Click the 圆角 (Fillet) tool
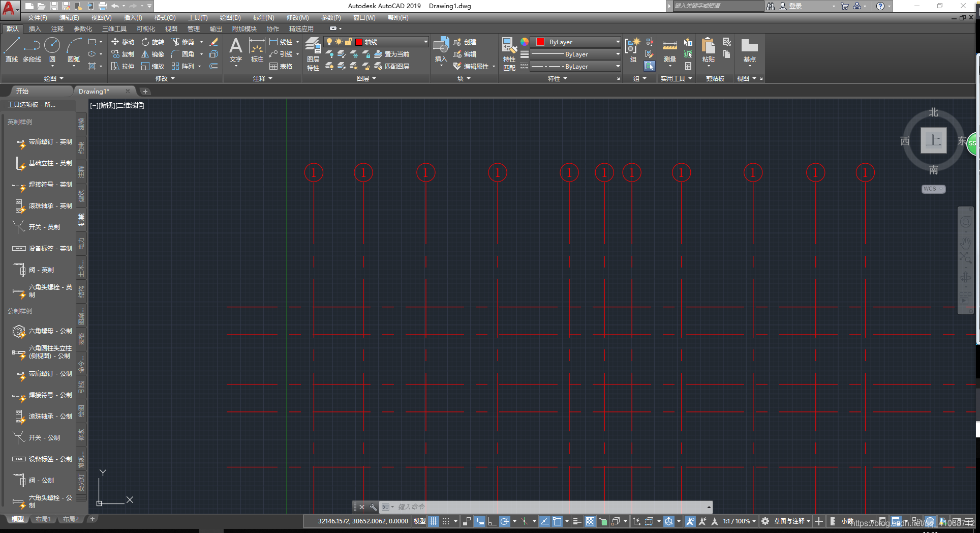This screenshot has width=980, height=533. pos(183,54)
